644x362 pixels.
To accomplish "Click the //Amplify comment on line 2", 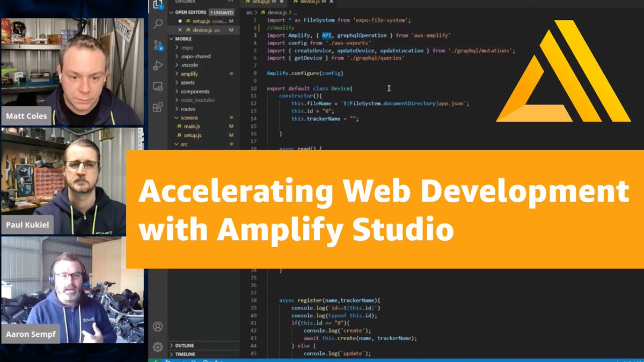I will pos(281,27).
